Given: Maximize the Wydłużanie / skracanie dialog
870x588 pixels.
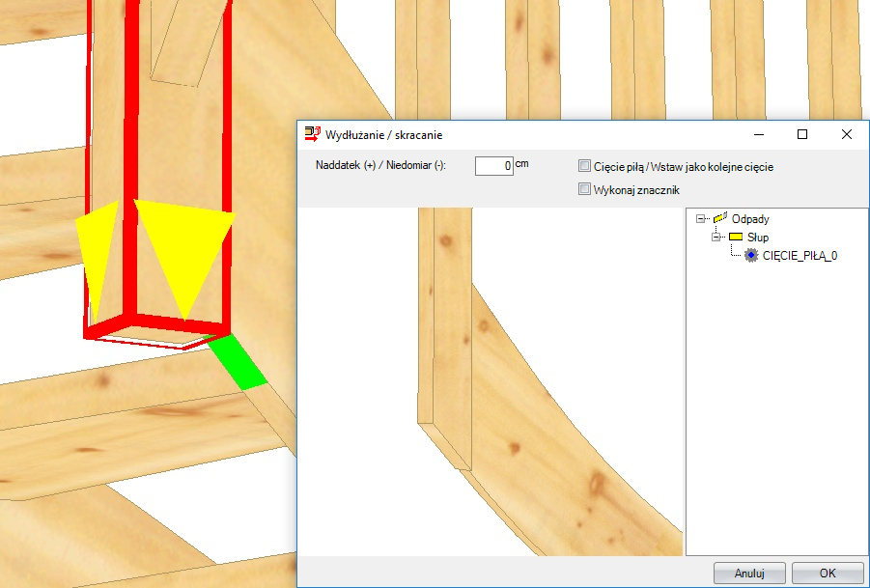Looking at the screenshot, I should (801, 134).
